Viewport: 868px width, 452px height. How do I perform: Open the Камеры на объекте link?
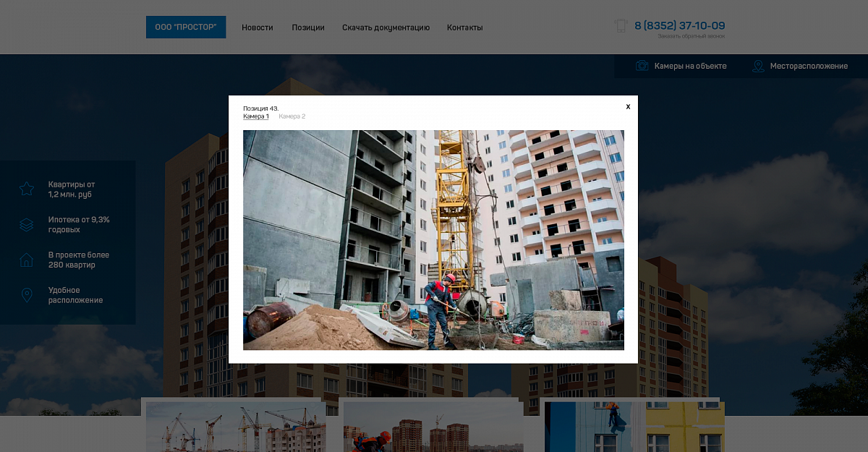[691, 66]
